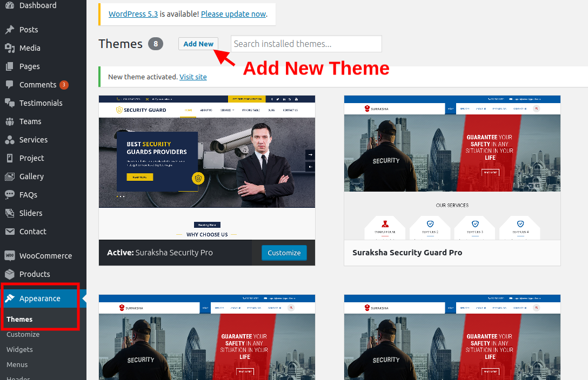The height and width of the screenshot is (380, 588).
Task: Open Contact in the sidebar
Action: point(33,232)
